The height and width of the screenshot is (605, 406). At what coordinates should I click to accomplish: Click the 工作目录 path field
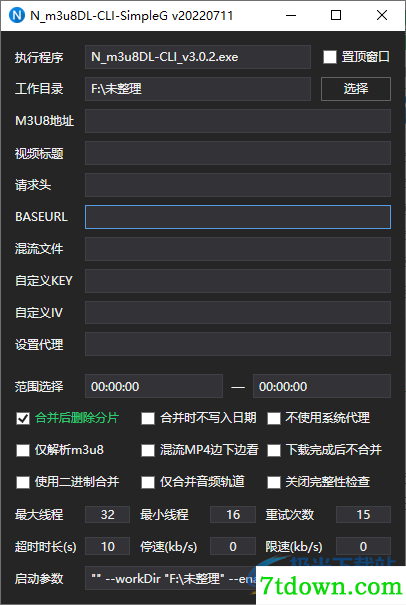(198, 89)
